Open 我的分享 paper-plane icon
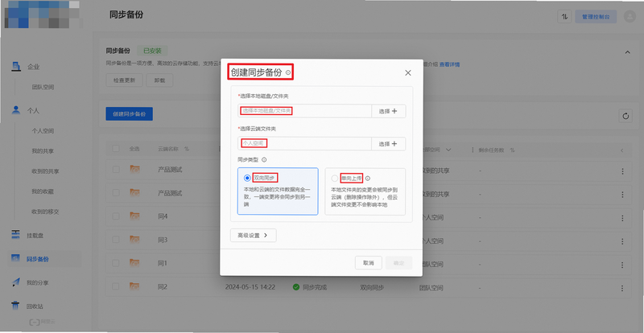 tap(15, 282)
